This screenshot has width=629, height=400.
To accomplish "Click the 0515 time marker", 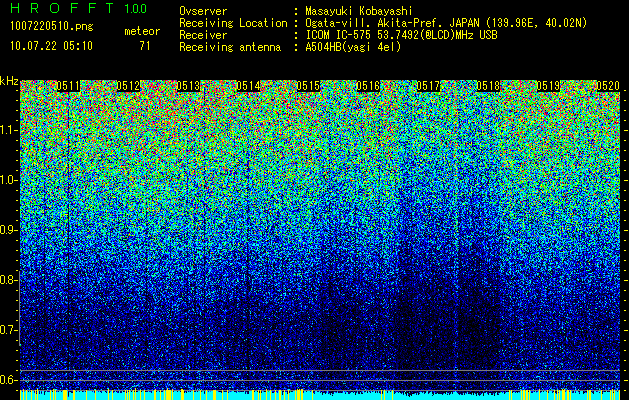I will coord(308,86).
